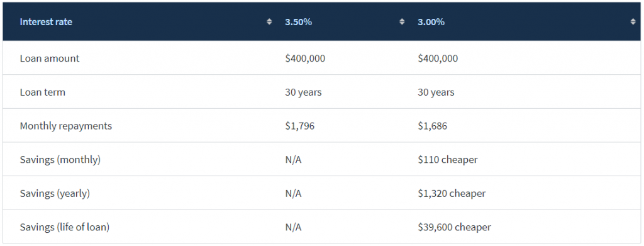The image size is (644, 246).
Task: Click the $1,686 monthly repayment cell
Action: point(433,126)
